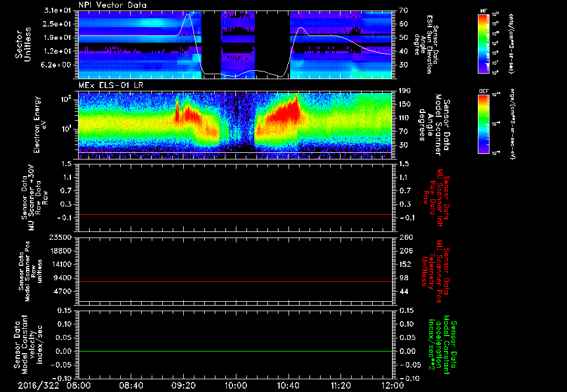
Task: Click the "Sector Unitless" axis title
Action: click(23, 44)
